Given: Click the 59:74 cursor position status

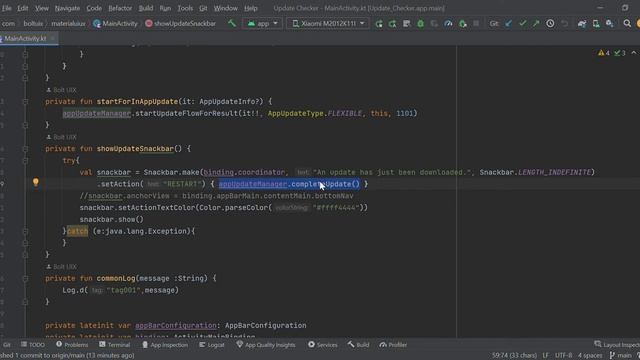Looking at the screenshot, I should [514, 356].
